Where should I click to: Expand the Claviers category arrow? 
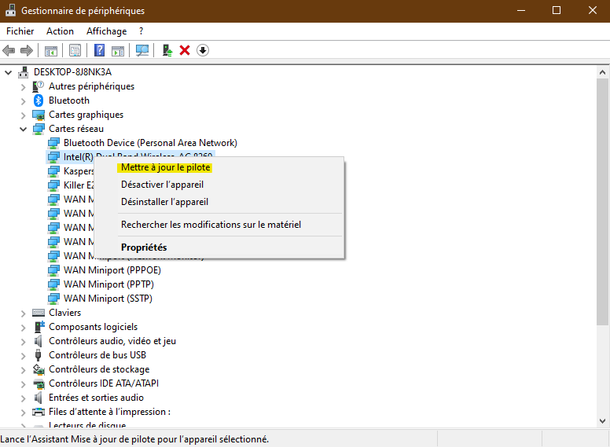23,313
